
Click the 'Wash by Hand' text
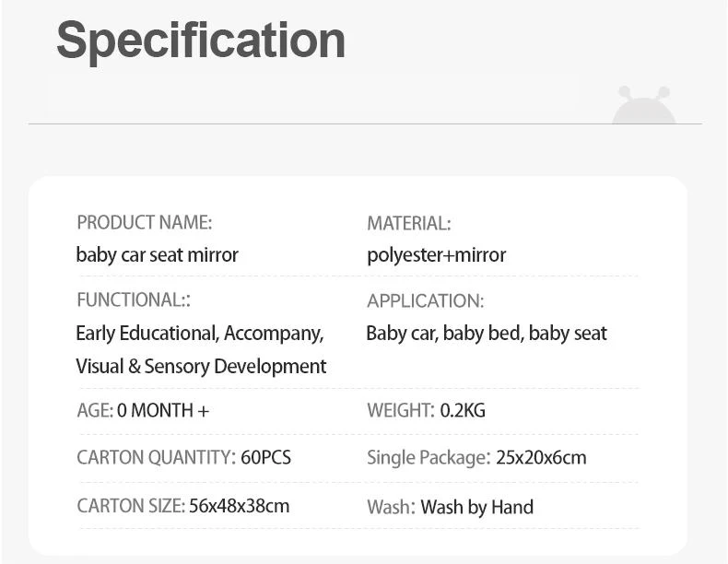pos(476,506)
